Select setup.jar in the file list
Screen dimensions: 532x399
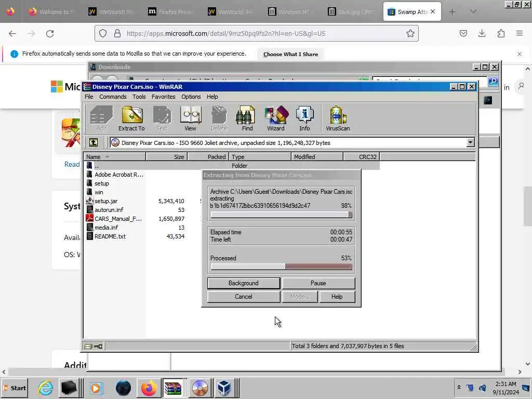pyautogui.click(x=106, y=201)
